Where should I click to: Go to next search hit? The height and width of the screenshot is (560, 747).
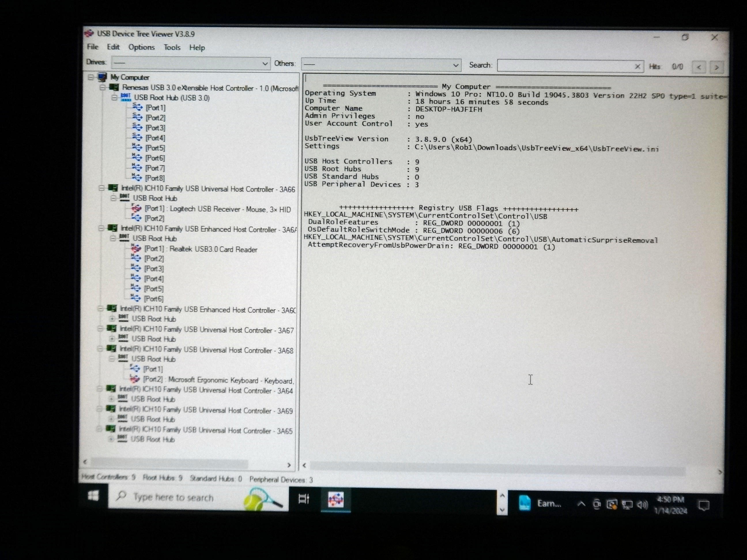pos(717,67)
